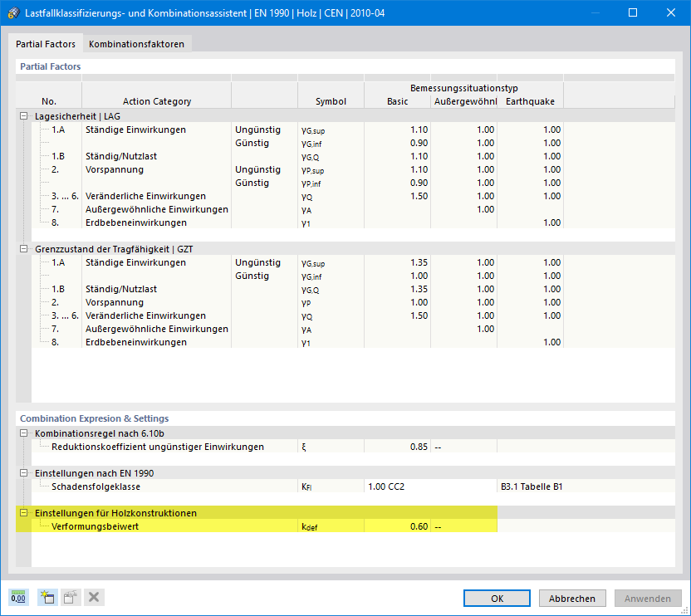The height and width of the screenshot is (616, 691).
Task: Click Basic value 1.10 for γP,sup in Lagesicherheit
Action: click(397, 169)
